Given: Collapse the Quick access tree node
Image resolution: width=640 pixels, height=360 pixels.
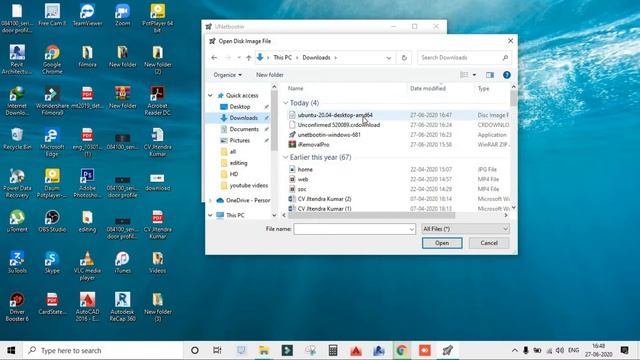Looking at the screenshot, I should (x=210, y=96).
